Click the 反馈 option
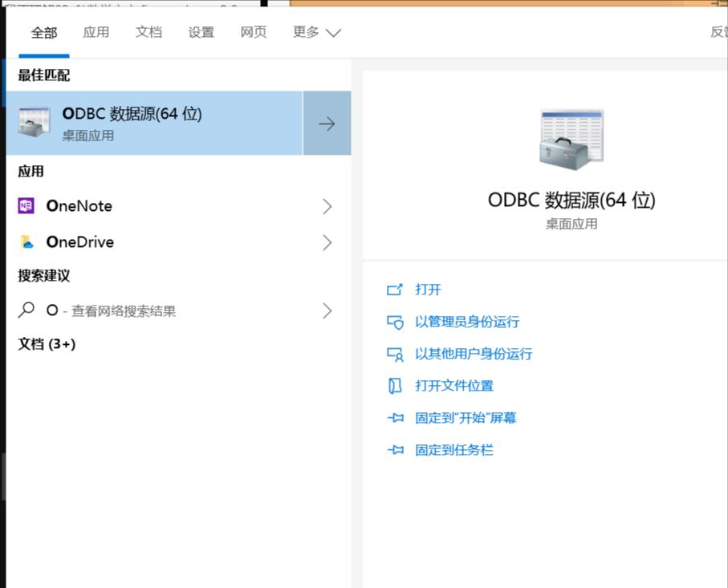The height and width of the screenshot is (588, 728). click(x=717, y=33)
